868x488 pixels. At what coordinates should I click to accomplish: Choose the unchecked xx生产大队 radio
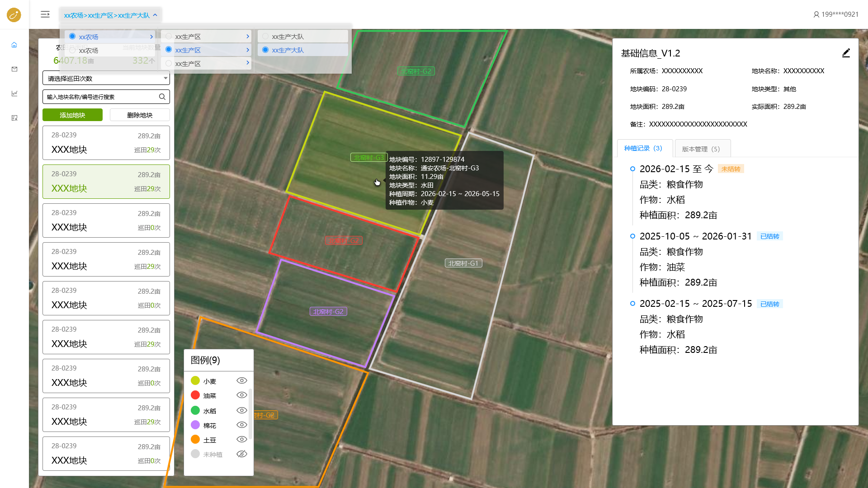pyautogui.click(x=265, y=36)
